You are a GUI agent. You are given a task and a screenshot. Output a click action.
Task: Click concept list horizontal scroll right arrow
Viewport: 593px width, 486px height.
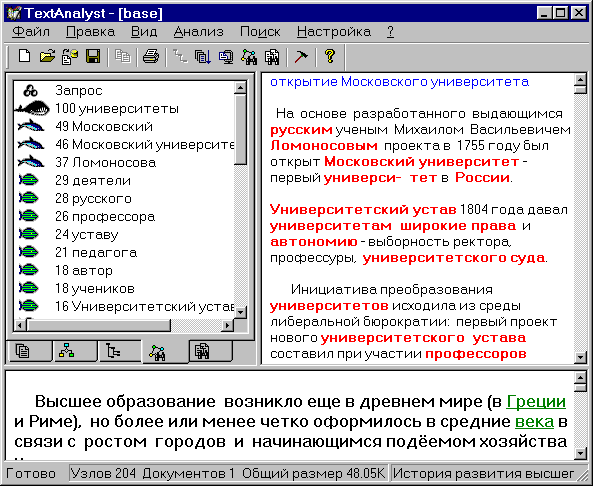click(228, 325)
